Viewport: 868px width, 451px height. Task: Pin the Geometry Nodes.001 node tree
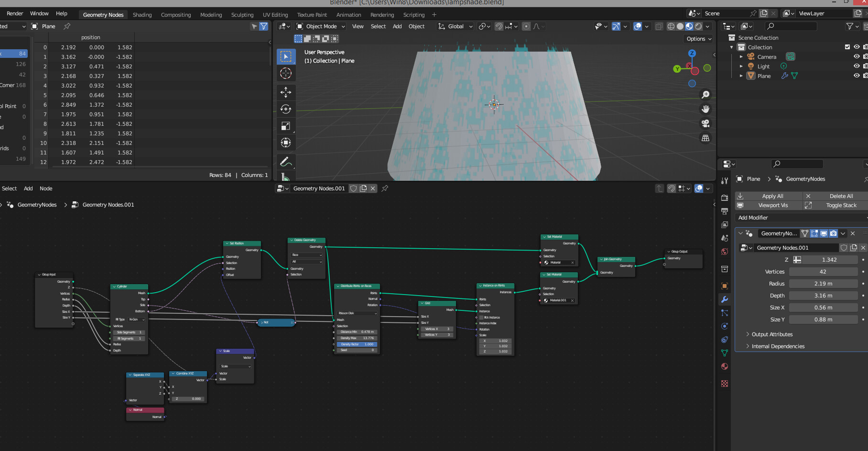(385, 188)
